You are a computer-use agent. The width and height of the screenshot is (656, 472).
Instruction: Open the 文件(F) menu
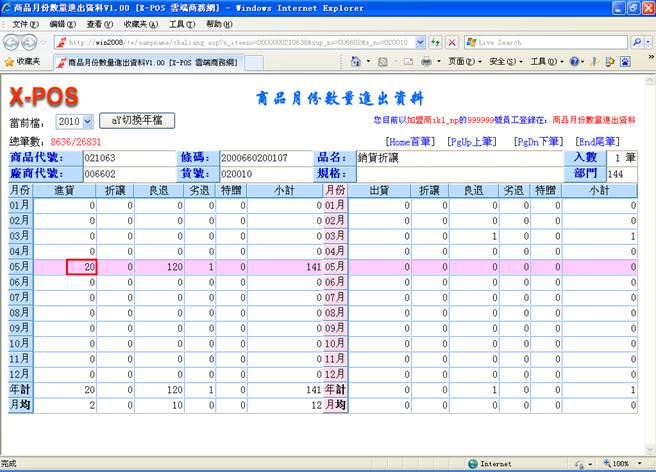tap(25, 24)
